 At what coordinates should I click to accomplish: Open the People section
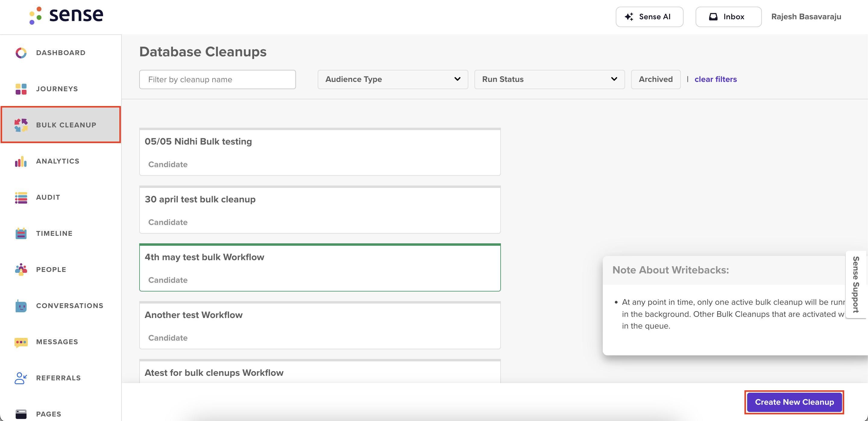(61, 270)
